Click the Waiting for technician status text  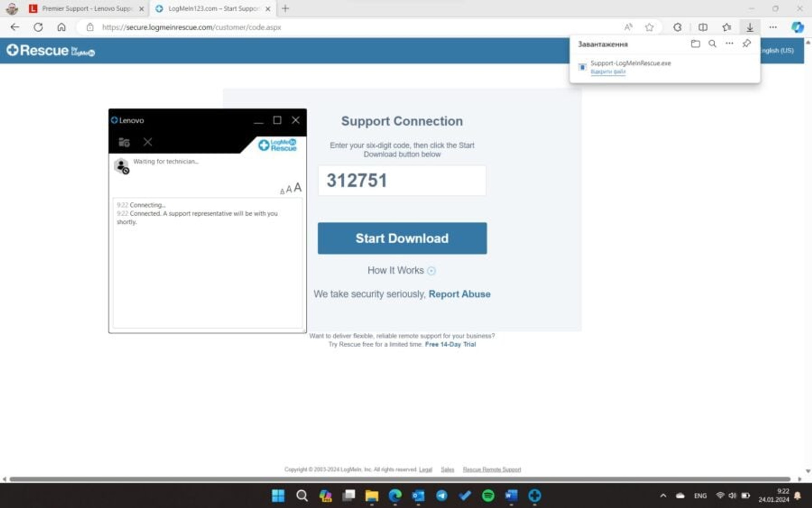[x=166, y=162]
